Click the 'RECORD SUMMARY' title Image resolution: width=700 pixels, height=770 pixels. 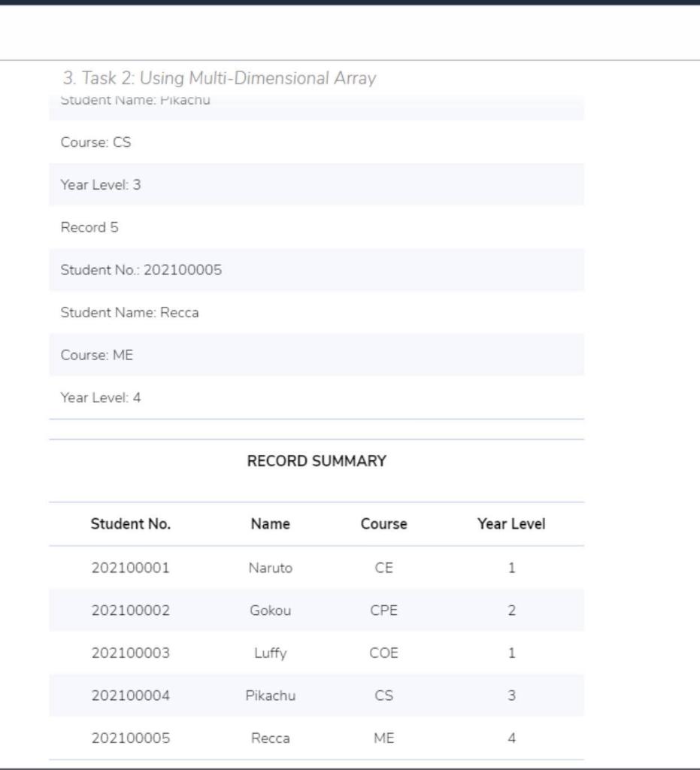tap(317, 461)
